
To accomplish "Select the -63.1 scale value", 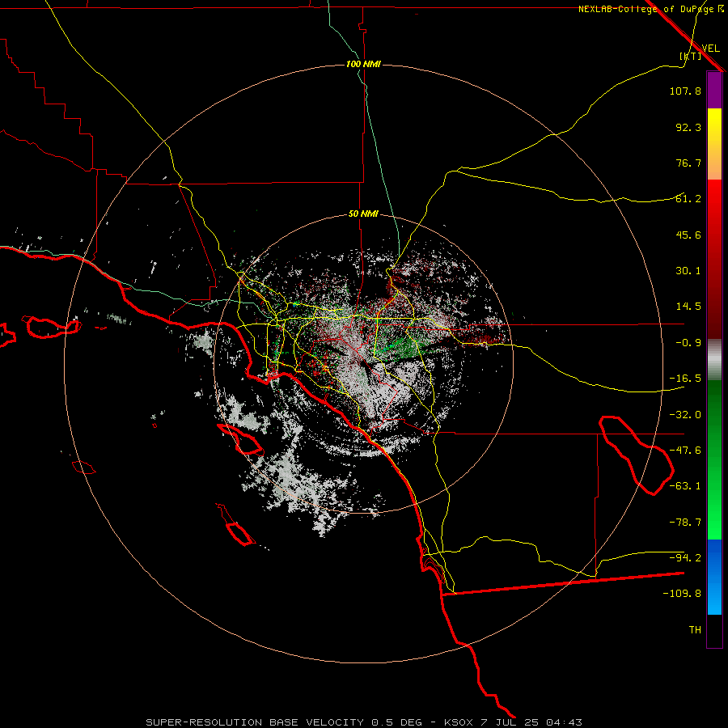I will point(685,486).
